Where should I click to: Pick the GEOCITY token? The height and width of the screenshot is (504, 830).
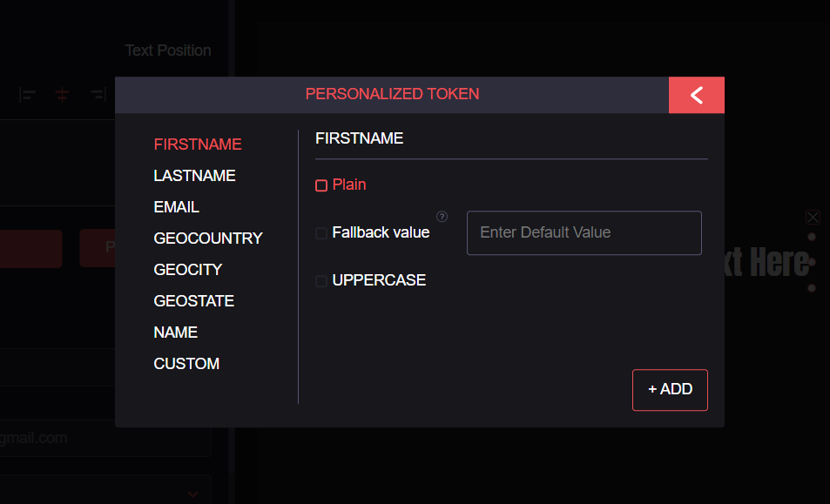(x=188, y=270)
